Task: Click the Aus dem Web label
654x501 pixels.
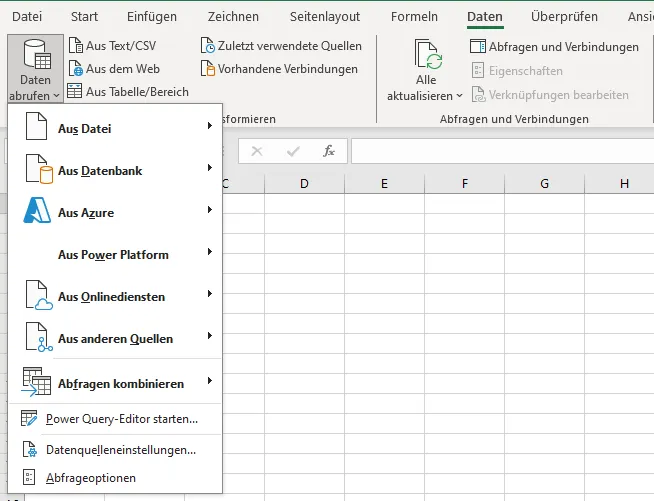Action: pyautogui.click(x=123, y=68)
